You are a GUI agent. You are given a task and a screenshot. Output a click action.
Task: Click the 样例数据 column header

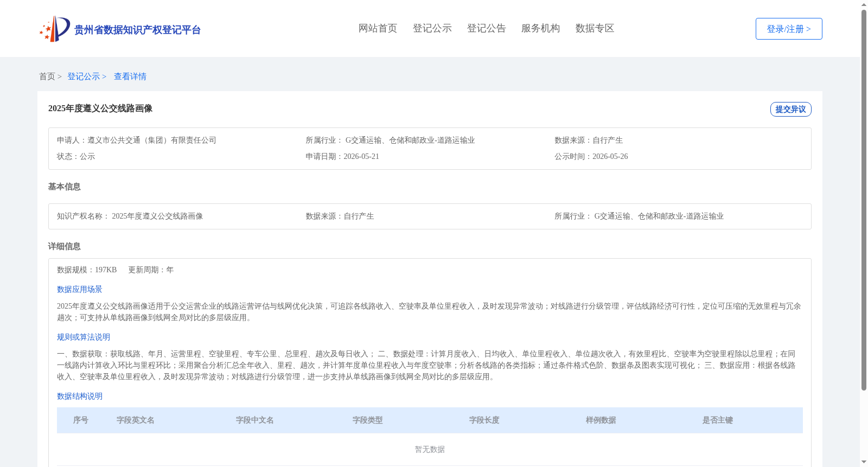(601, 420)
